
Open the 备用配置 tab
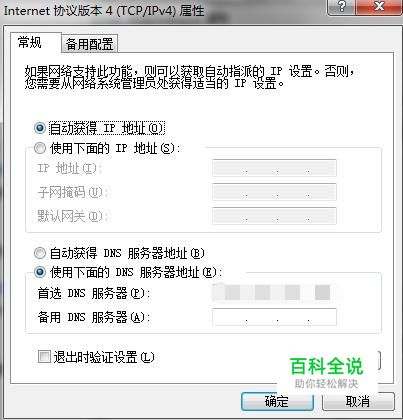pos(90,44)
